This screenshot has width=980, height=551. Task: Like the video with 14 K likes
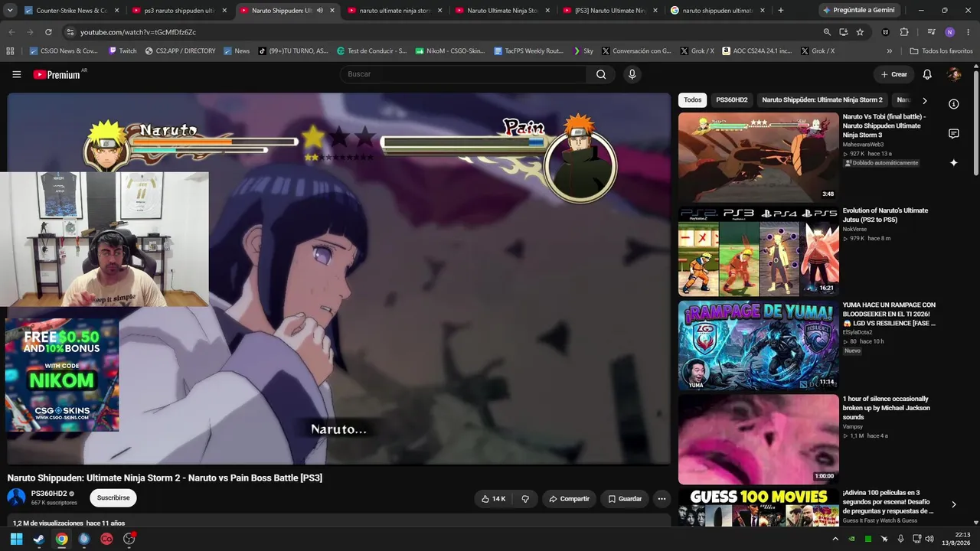tap(493, 499)
